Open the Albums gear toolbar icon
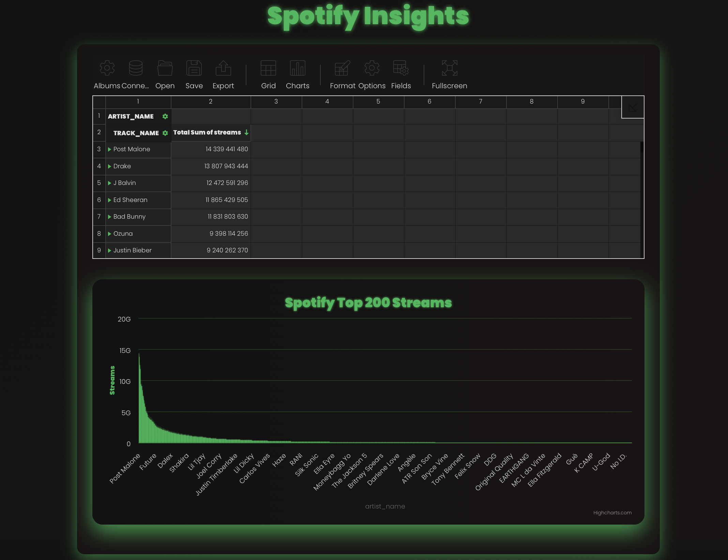Viewport: 728px width, 560px height. tap(107, 68)
